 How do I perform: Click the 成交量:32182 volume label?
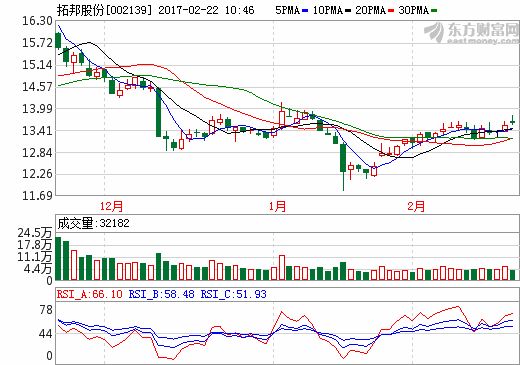[93, 223]
